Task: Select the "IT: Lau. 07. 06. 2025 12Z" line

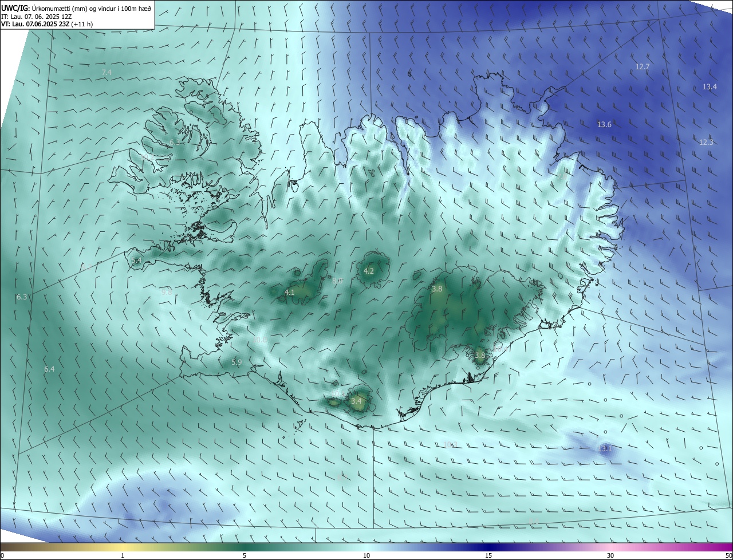Action: (x=36, y=17)
